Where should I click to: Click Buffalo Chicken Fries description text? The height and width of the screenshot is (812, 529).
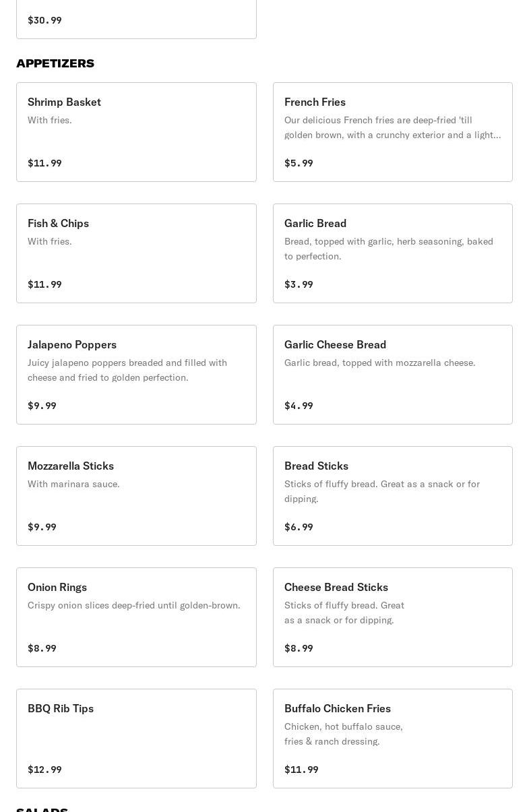(344, 734)
